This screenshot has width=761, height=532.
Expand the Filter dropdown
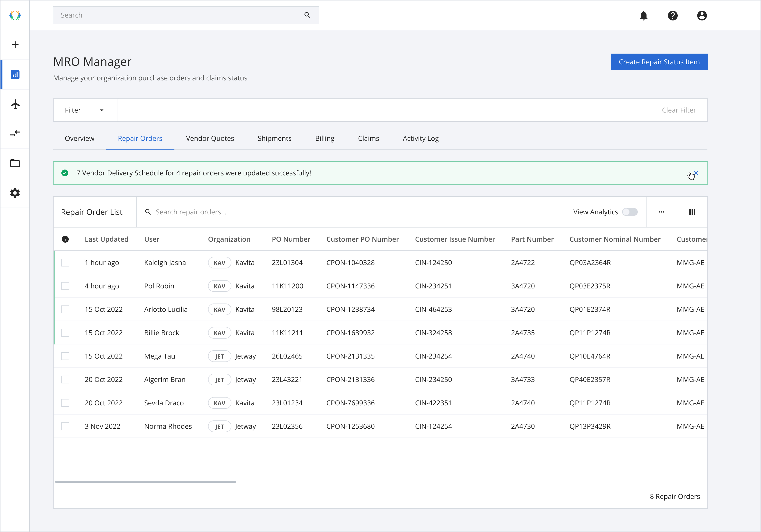click(x=85, y=110)
